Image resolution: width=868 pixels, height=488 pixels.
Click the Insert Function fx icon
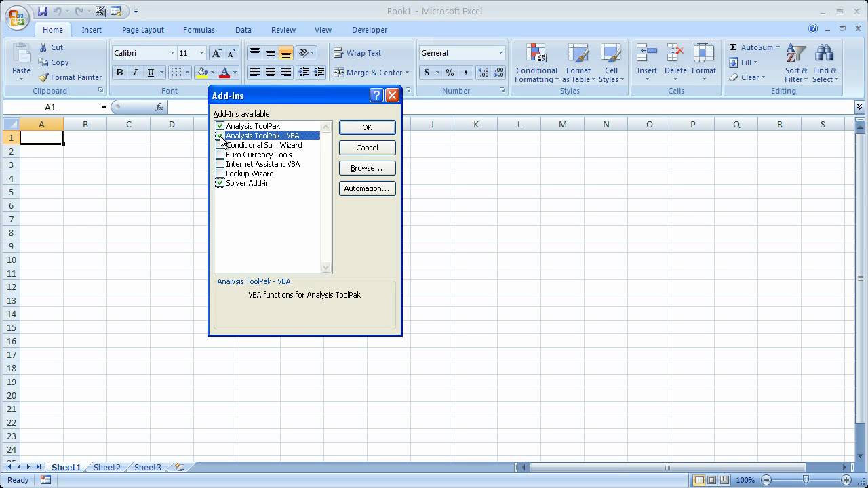click(159, 107)
